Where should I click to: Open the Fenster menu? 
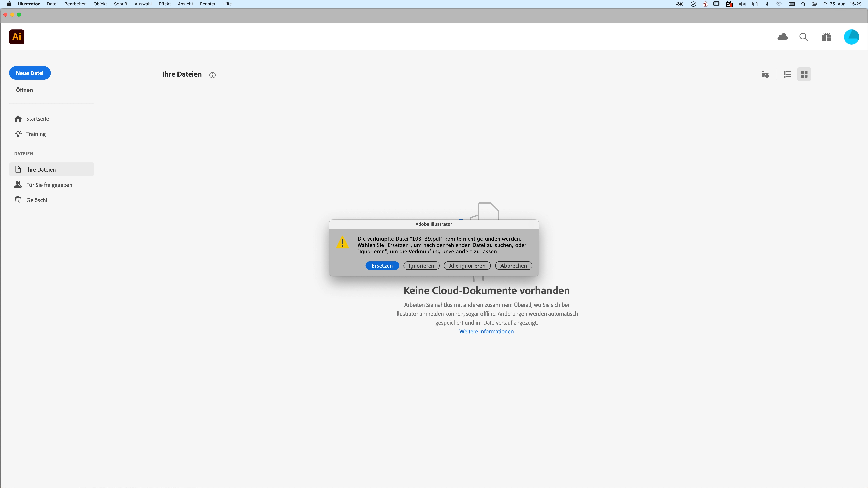click(208, 4)
